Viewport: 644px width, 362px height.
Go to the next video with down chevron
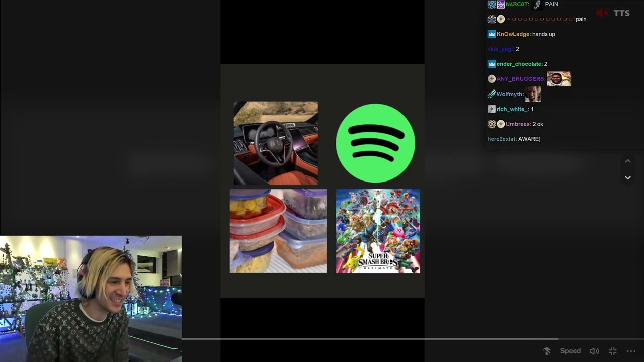[627, 177]
